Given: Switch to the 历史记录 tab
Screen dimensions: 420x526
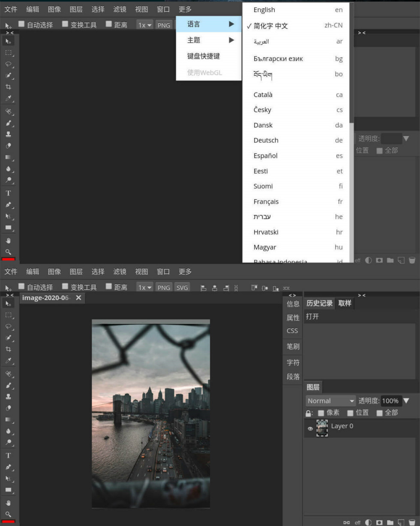Looking at the screenshot, I should [x=319, y=303].
